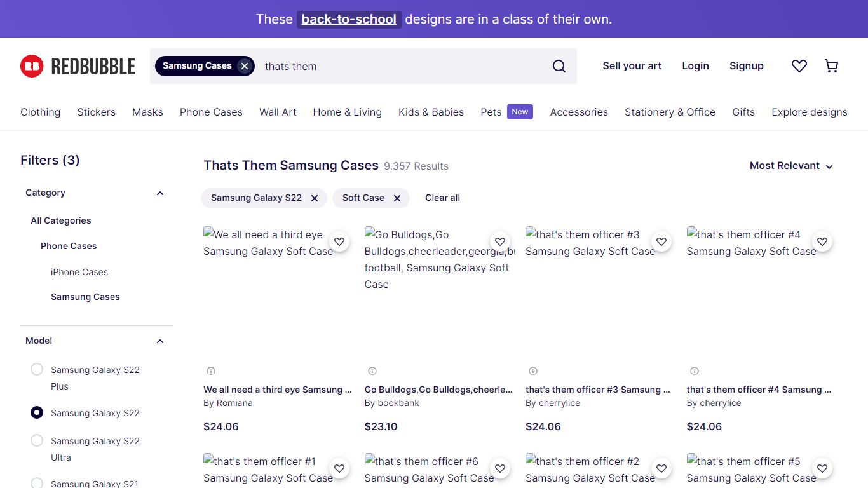Collapse the Category filter section
The height and width of the screenshot is (488, 868).
(x=160, y=193)
